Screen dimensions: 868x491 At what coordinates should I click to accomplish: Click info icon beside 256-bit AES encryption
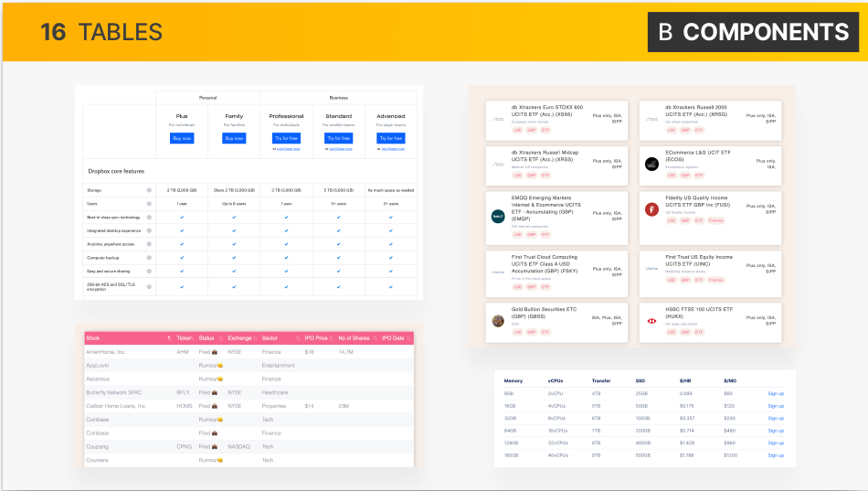tap(149, 286)
